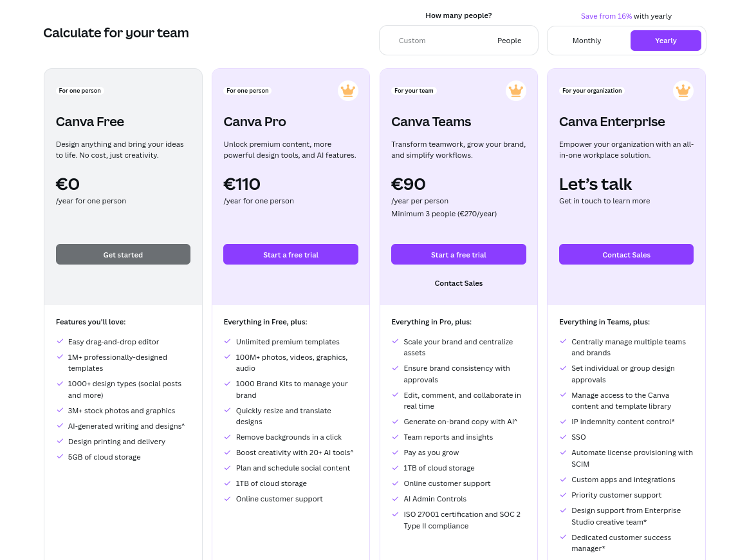
Task: Click the crown icon on Canva Teams card
Action: [x=515, y=91]
